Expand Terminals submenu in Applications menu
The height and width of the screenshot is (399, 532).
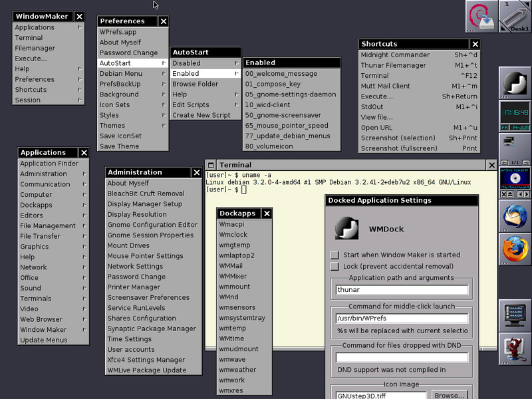(53, 299)
